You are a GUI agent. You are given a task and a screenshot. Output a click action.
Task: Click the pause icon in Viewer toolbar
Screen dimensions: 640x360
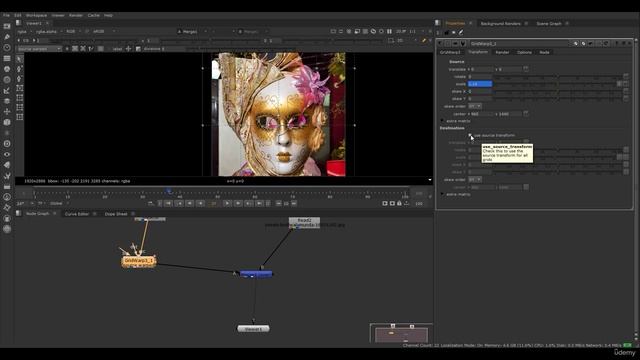click(389, 31)
